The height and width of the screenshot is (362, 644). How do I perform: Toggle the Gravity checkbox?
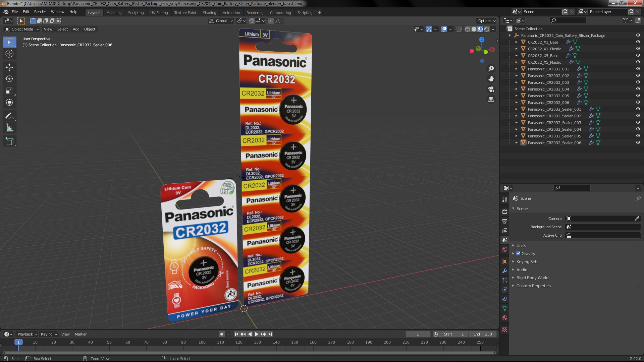click(518, 253)
